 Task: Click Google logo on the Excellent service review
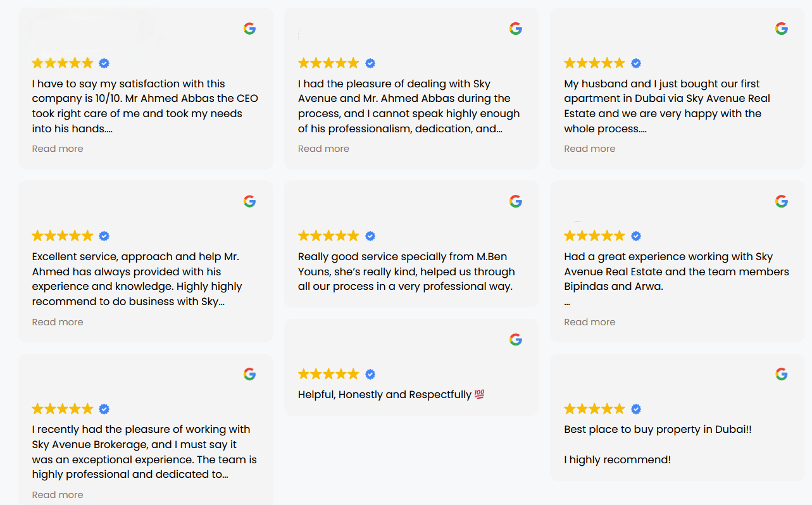pyautogui.click(x=250, y=201)
